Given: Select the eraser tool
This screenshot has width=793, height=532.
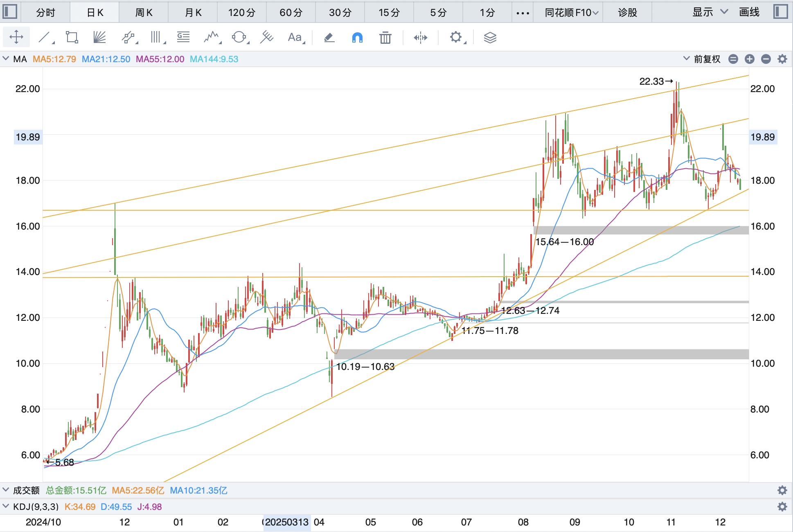Looking at the screenshot, I should pos(329,38).
